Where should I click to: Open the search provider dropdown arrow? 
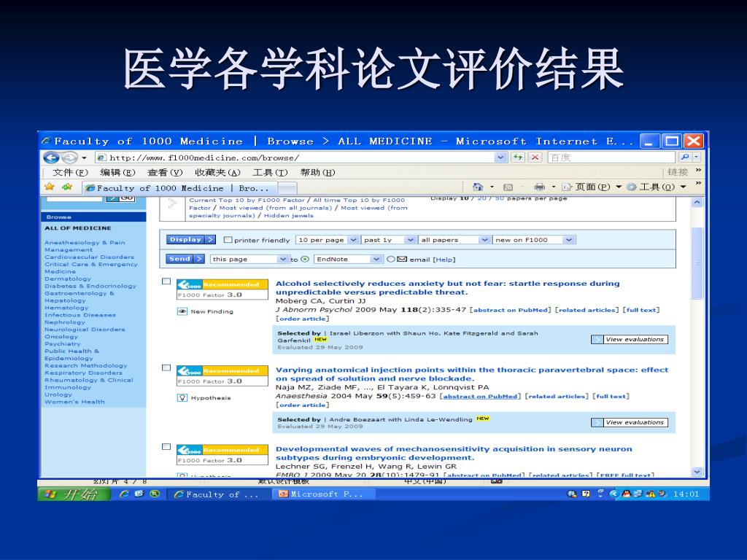coord(697,157)
